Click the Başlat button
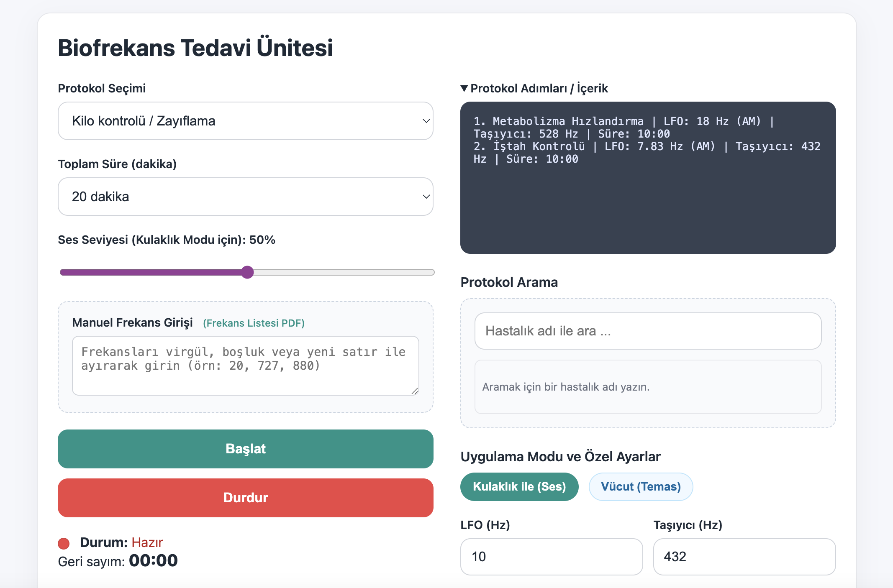 pos(245,449)
